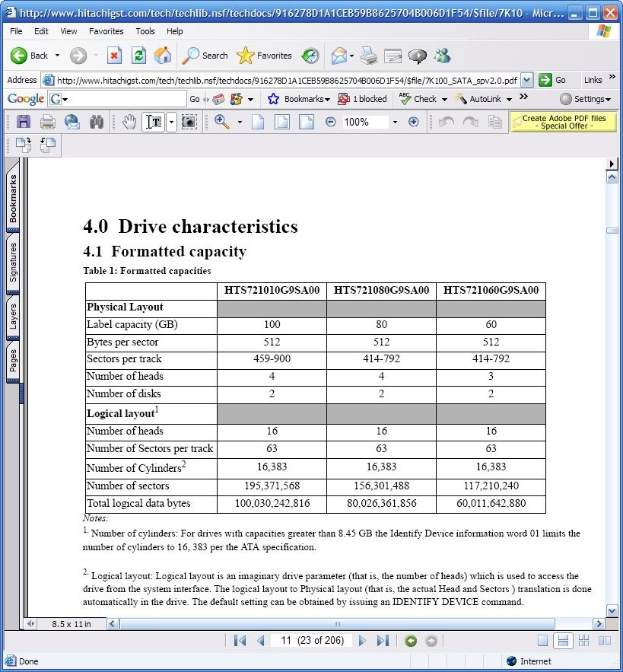Expand the Address bar dropdown
The width and height of the screenshot is (623, 672).
[527, 80]
